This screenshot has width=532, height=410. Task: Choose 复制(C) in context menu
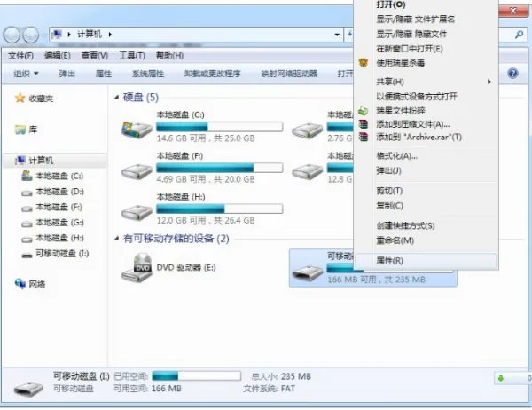coord(426,206)
